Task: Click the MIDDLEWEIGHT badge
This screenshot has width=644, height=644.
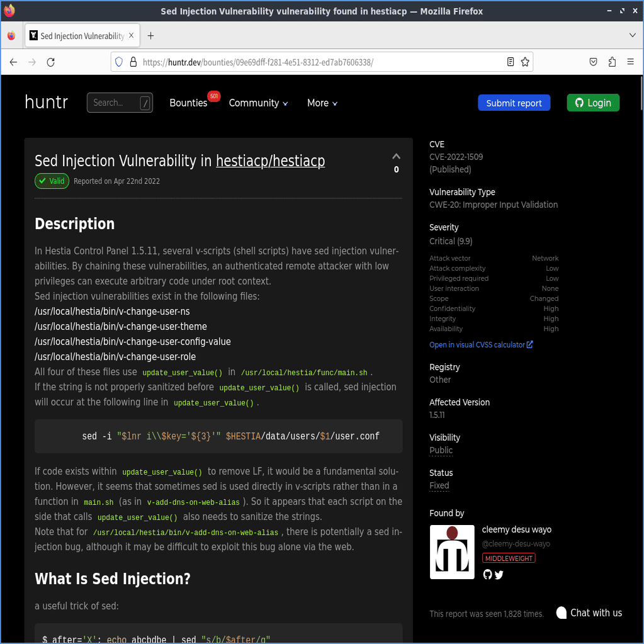Action: [509, 558]
